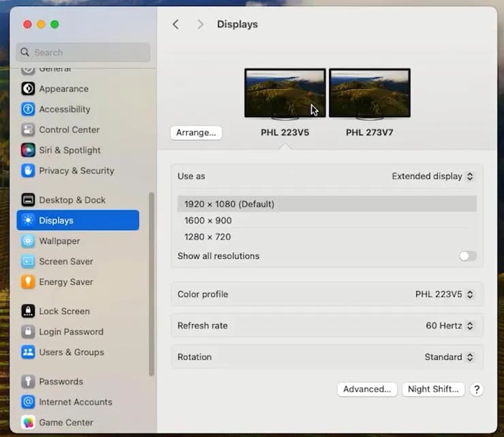
Task: Go to Users & Groups settings
Action: pos(71,352)
